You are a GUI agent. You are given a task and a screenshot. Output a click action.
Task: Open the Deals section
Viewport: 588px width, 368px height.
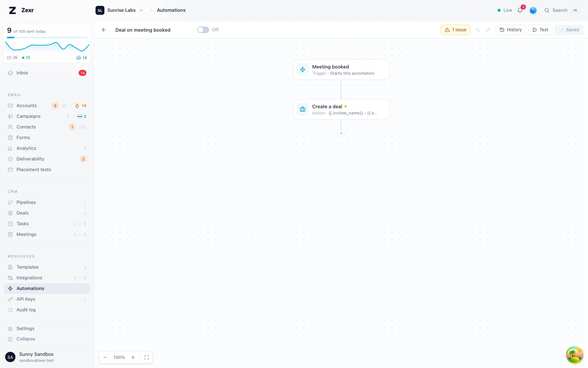click(x=47, y=213)
